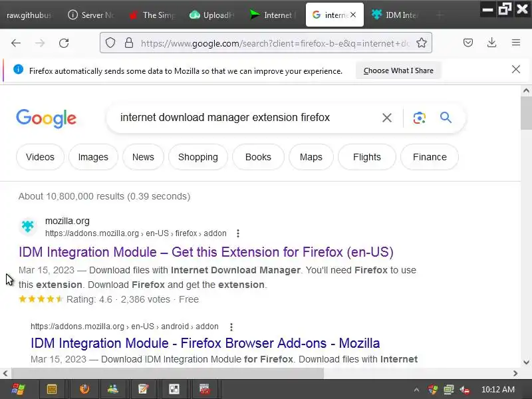Switch to the UploadH tab
This screenshot has width=532, height=399.
point(212,15)
